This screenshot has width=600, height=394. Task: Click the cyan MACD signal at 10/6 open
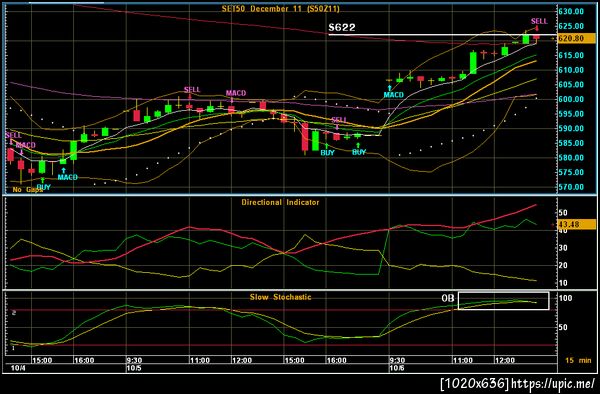(x=394, y=94)
